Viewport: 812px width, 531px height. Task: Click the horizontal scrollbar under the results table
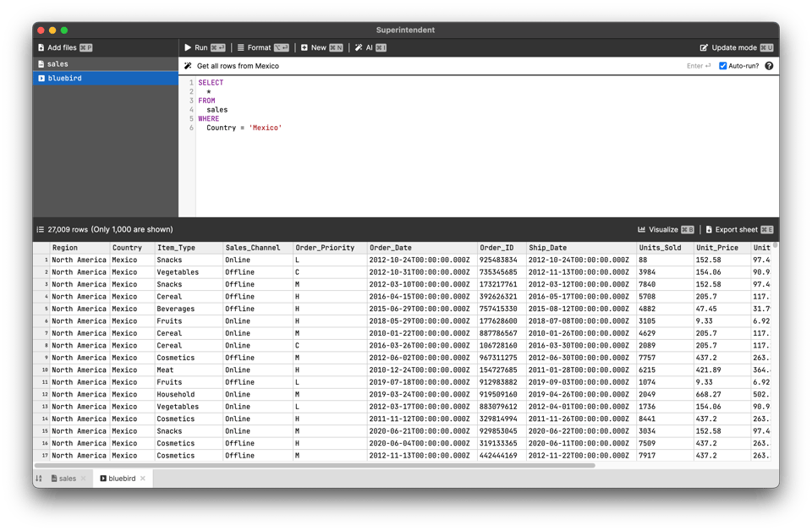point(321,465)
